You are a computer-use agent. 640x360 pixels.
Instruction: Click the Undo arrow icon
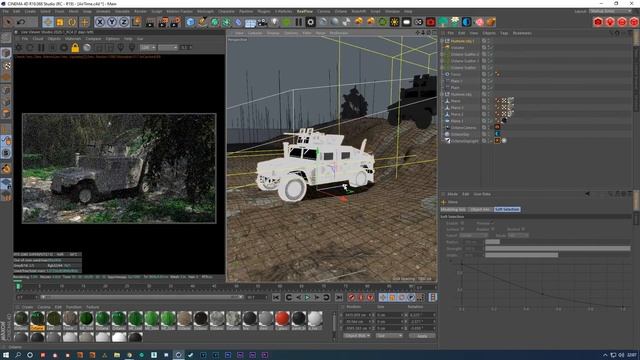[21, 22]
